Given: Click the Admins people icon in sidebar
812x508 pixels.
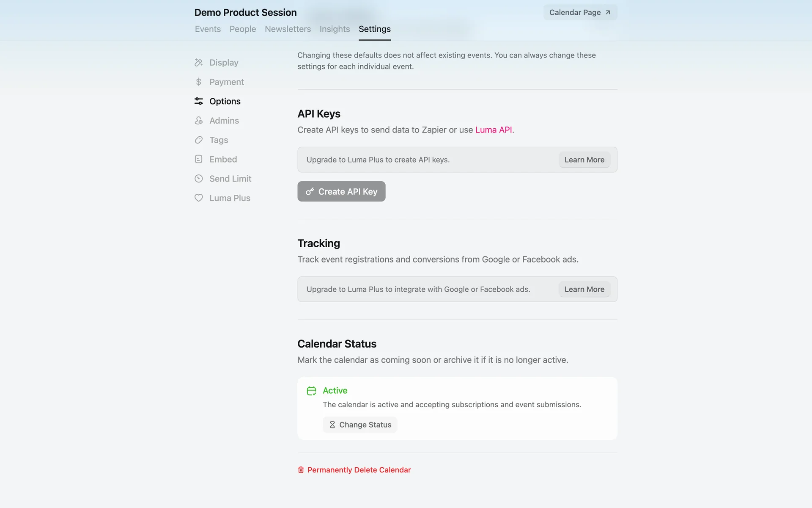Looking at the screenshot, I should pos(198,121).
